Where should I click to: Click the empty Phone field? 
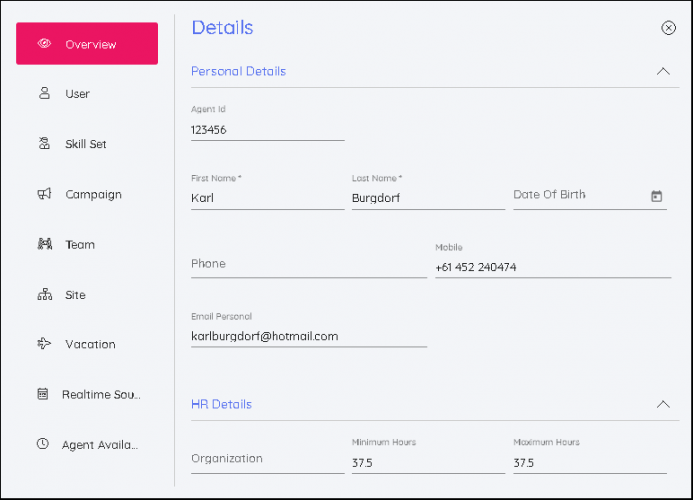(308, 264)
